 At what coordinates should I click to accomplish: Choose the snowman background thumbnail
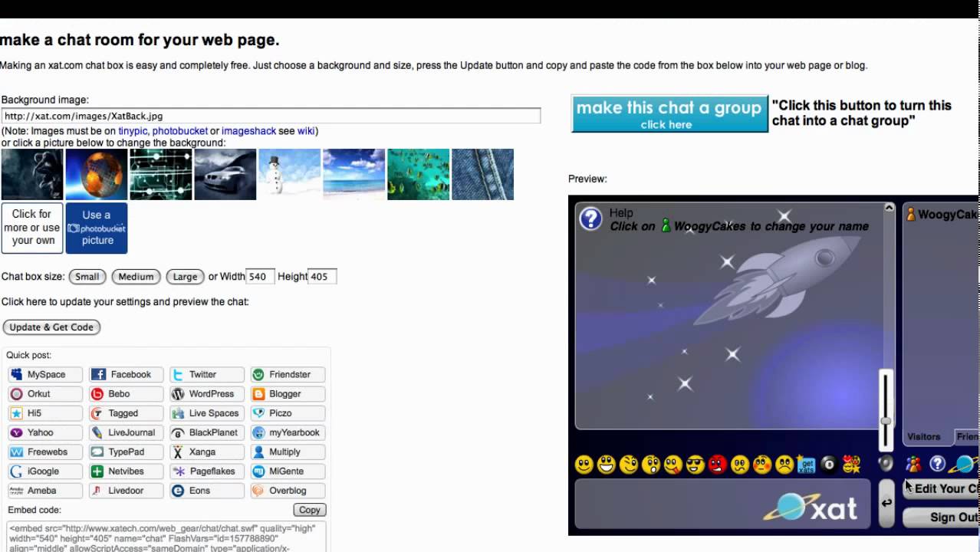pos(289,175)
